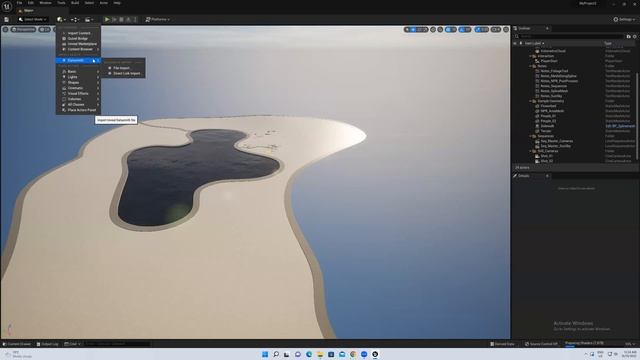Open the File menu
Image resolution: width=640 pixels, height=360 pixels.
click(x=19, y=3)
